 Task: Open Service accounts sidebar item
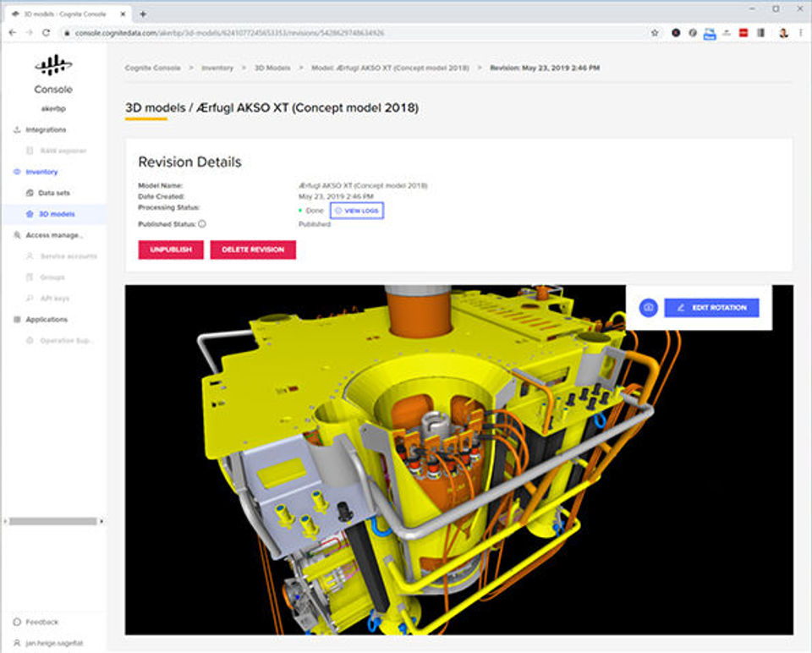tap(69, 256)
